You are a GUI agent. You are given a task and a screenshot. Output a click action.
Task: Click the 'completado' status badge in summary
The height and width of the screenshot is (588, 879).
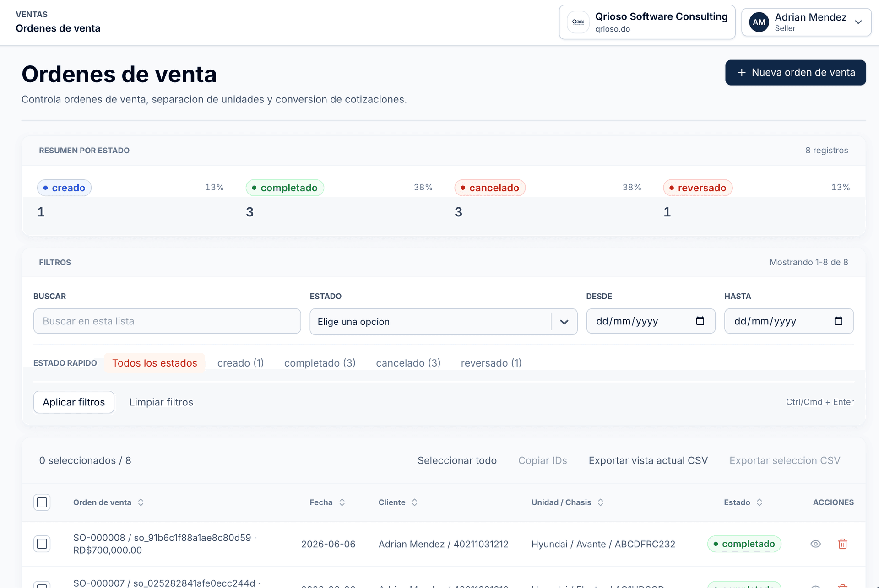(285, 188)
